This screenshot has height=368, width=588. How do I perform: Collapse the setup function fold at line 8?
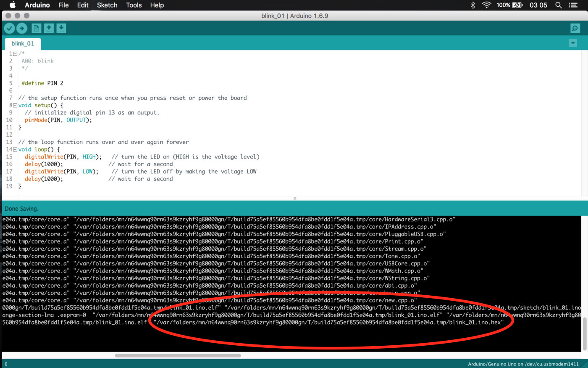coord(15,105)
